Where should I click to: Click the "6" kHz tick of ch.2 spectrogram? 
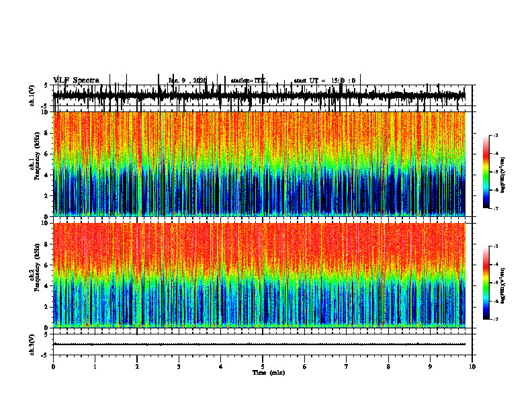pyautogui.click(x=47, y=265)
